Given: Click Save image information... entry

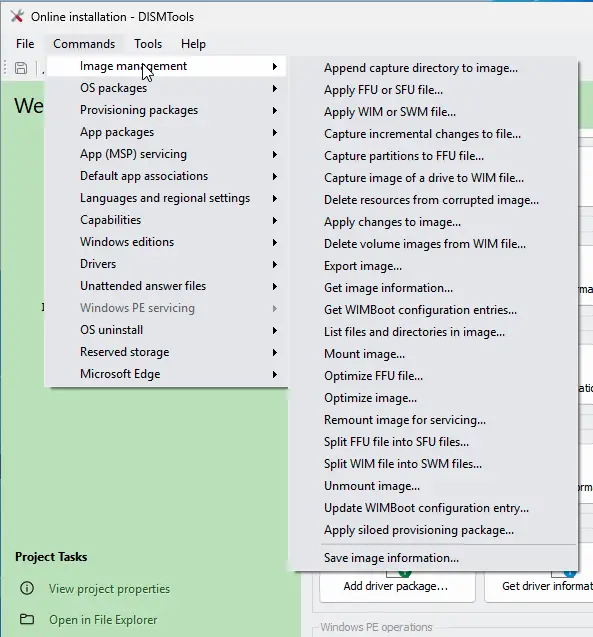Looking at the screenshot, I should click(x=391, y=558).
